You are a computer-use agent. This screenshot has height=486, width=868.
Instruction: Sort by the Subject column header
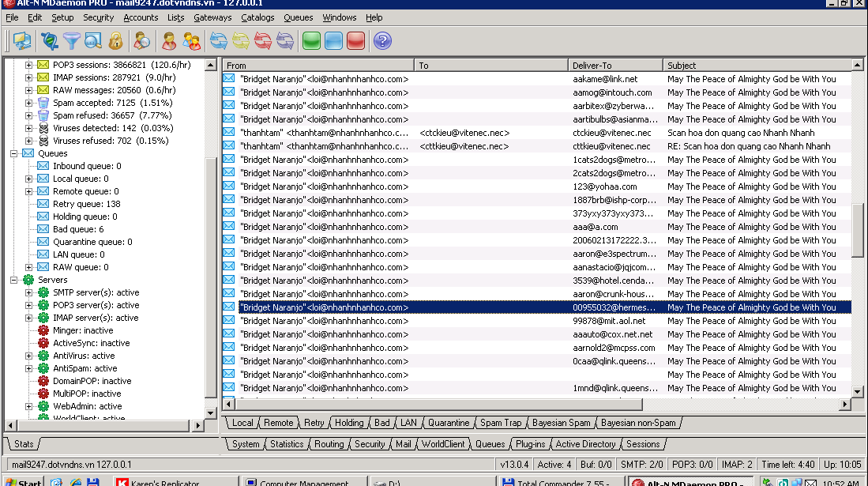[x=757, y=66]
